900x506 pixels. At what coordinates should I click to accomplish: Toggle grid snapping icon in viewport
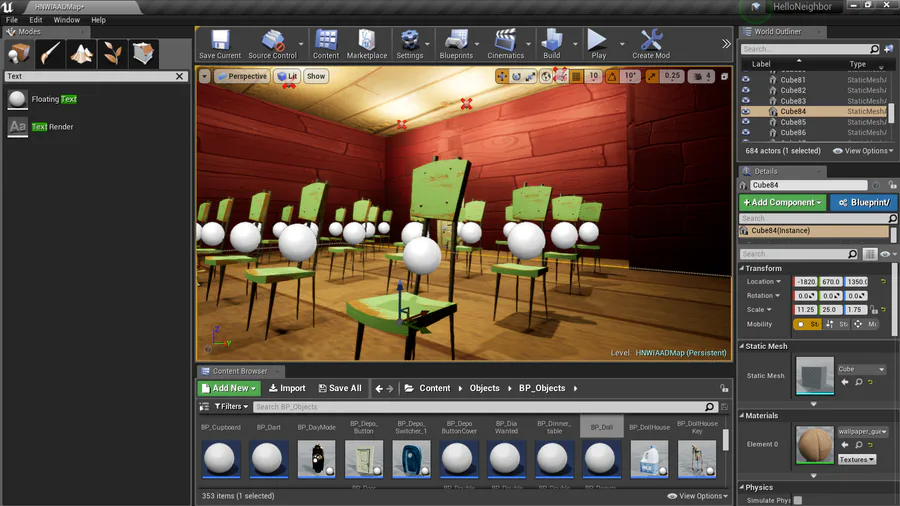577,76
